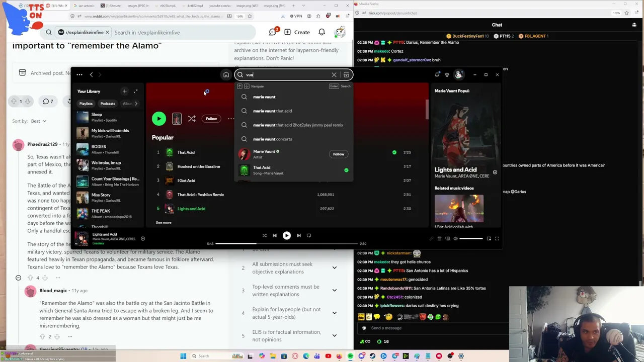
Task: Open the Sort by Best dropdown
Action: click(x=38, y=121)
